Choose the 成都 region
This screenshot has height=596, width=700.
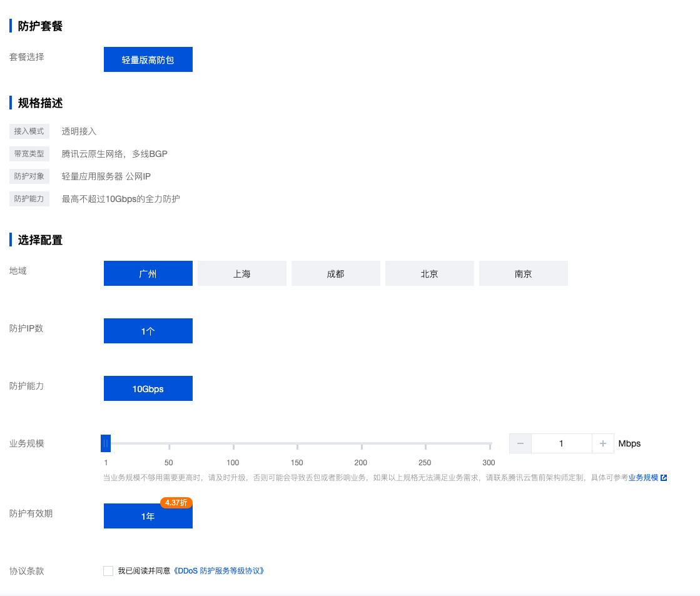pos(336,273)
